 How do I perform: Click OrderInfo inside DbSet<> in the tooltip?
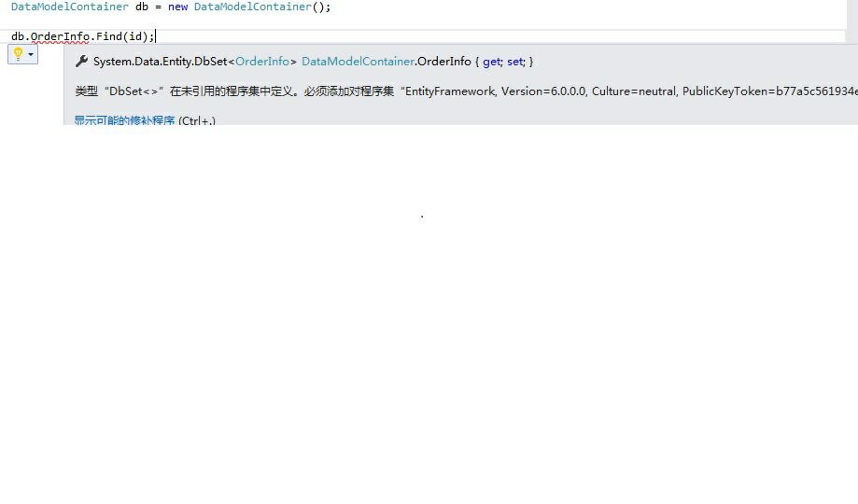(x=262, y=62)
